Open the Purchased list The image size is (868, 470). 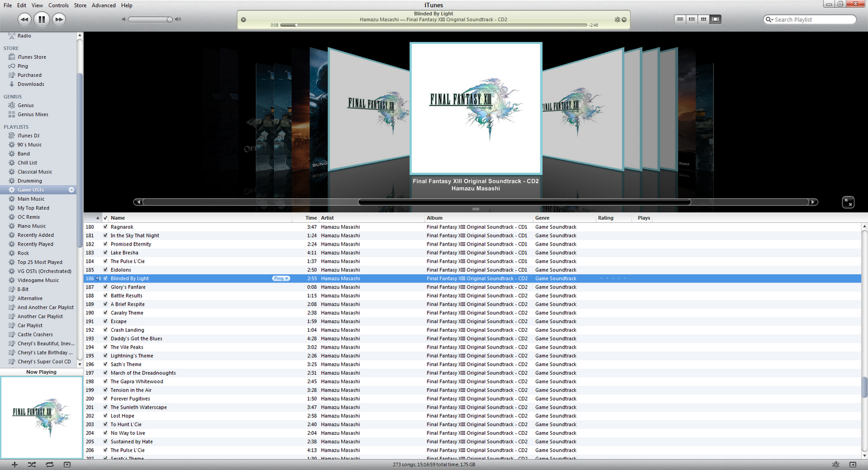point(29,75)
